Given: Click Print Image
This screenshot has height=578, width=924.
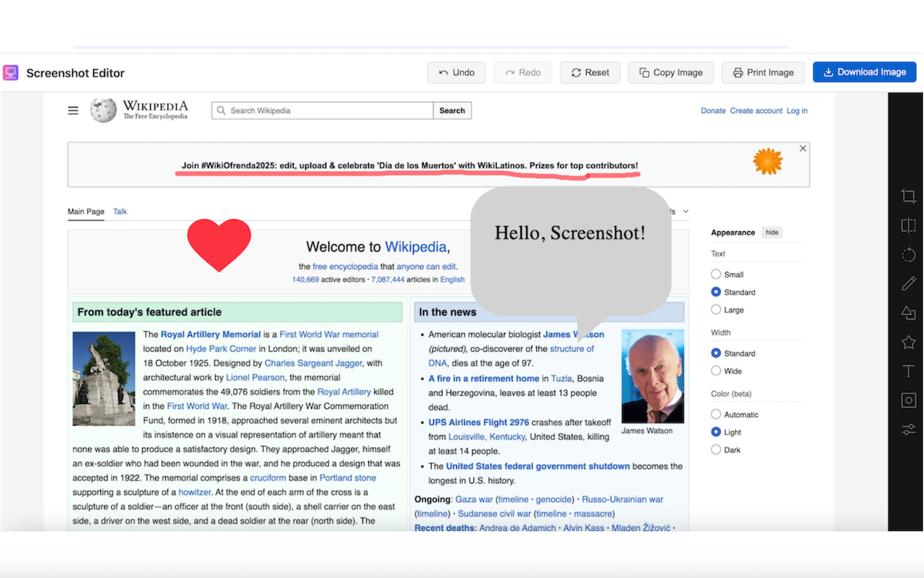Looking at the screenshot, I should [763, 72].
